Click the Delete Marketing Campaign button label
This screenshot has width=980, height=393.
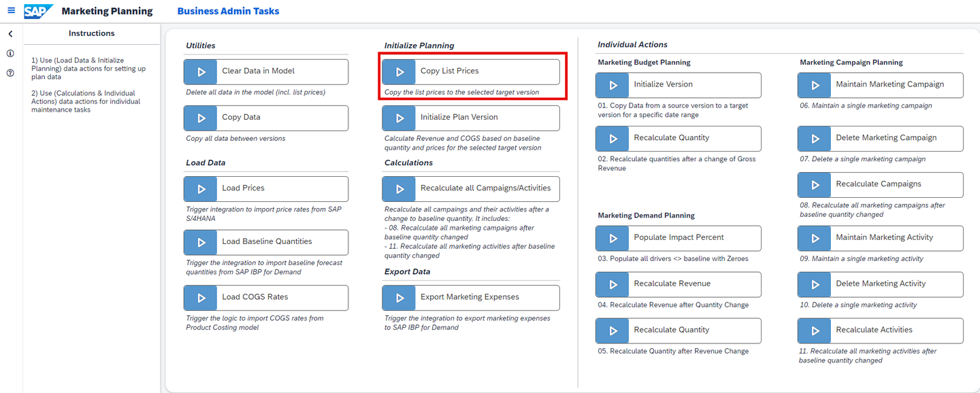click(x=887, y=138)
